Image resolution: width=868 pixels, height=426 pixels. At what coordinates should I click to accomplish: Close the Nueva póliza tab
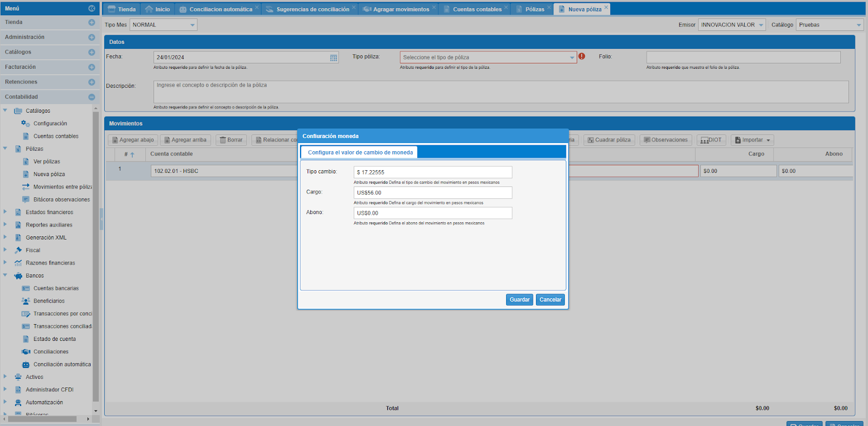pos(606,8)
